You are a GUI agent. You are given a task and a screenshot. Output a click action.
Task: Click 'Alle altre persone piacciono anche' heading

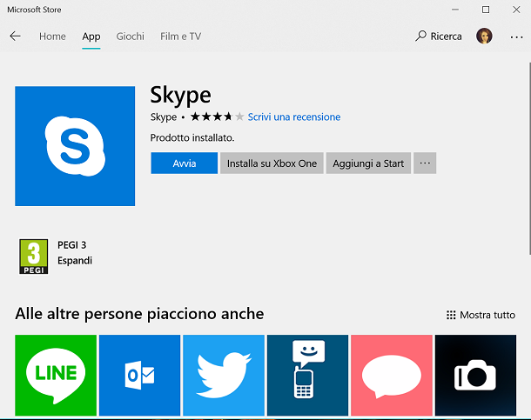coord(139,314)
